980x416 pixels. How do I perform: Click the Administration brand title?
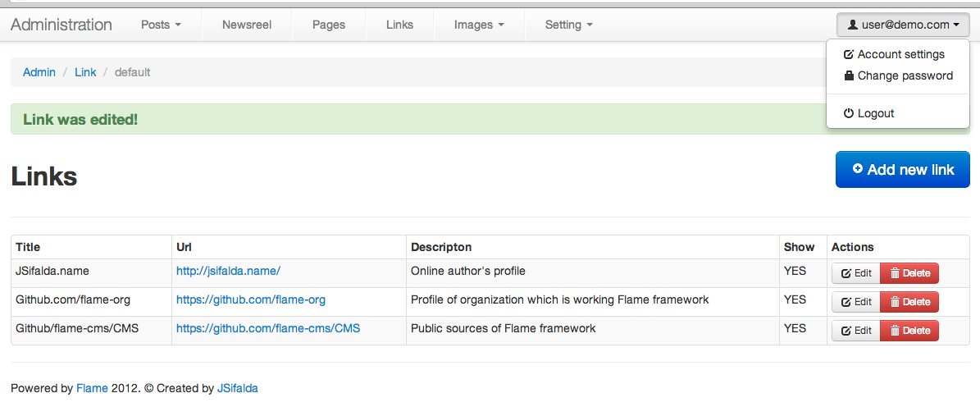point(62,25)
